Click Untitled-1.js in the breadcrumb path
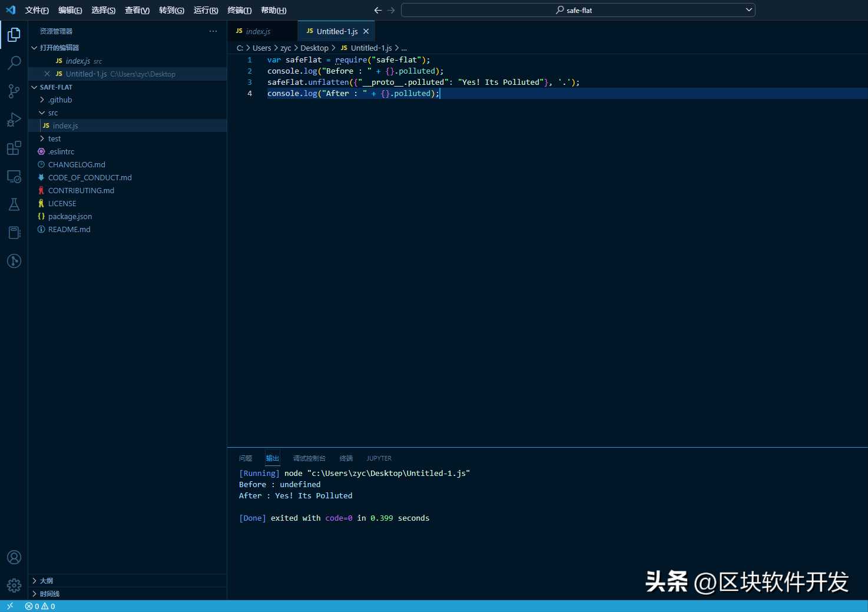Image resolution: width=868 pixels, height=612 pixels. [371, 48]
